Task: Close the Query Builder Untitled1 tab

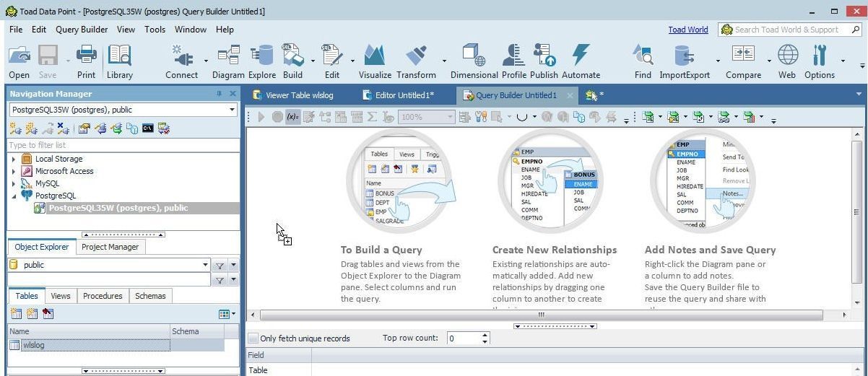Action: click(570, 95)
